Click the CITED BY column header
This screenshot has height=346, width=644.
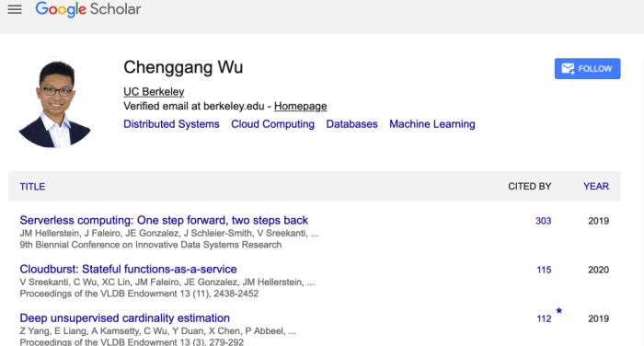point(529,186)
